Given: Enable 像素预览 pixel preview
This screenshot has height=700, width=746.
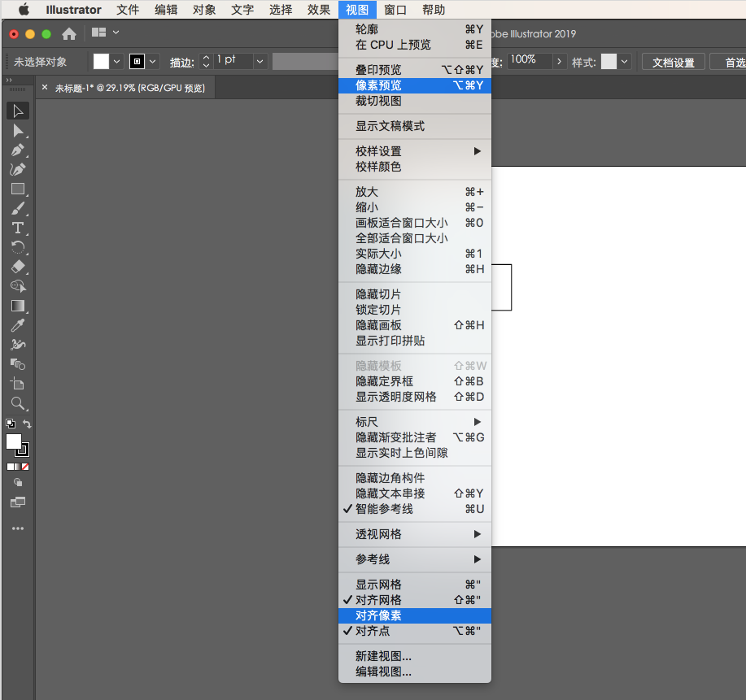Looking at the screenshot, I should [415, 85].
